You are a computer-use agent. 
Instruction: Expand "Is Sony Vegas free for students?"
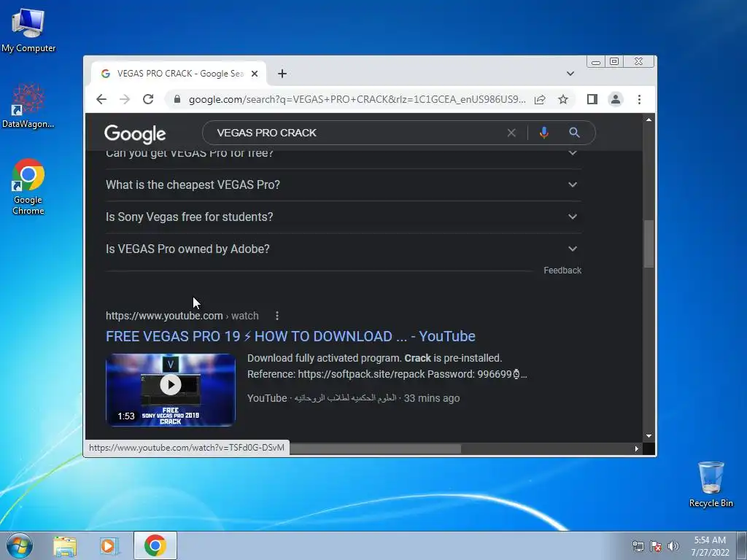click(343, 217)
